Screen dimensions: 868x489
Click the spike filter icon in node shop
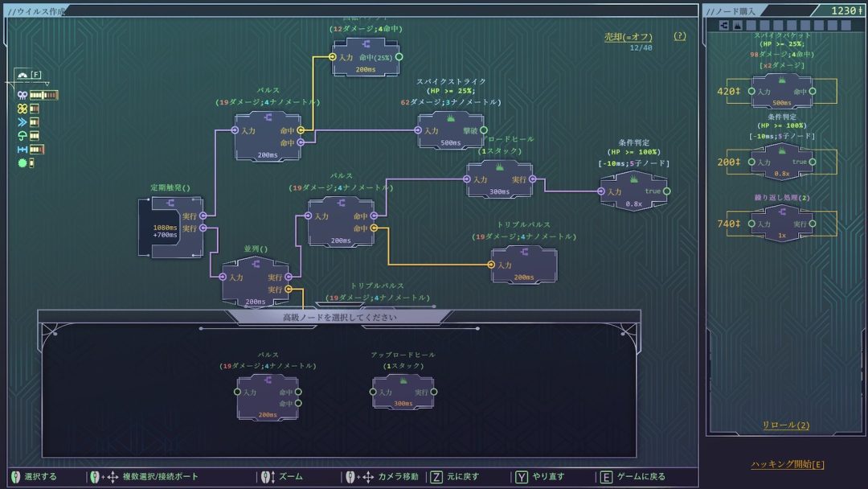(738, 25)
